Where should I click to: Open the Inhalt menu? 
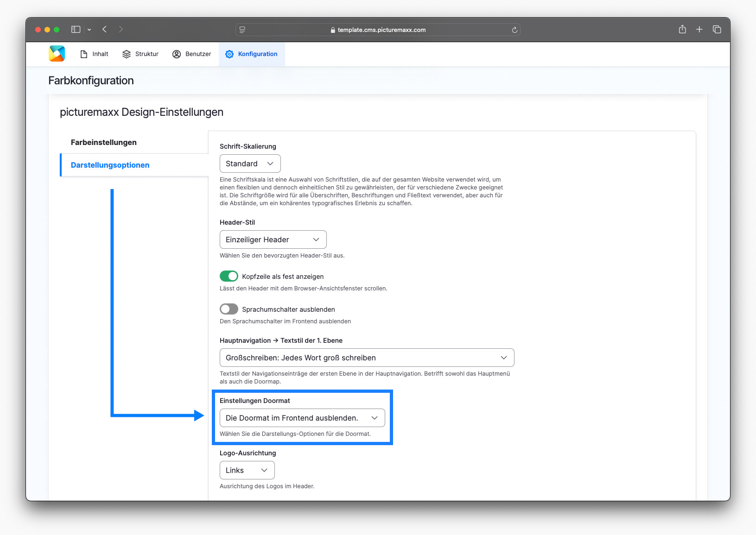tap(94, 54)
